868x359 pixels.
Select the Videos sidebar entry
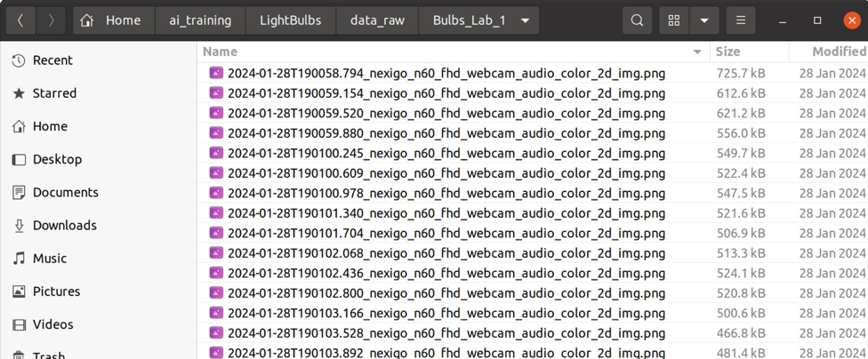point(52,324)
